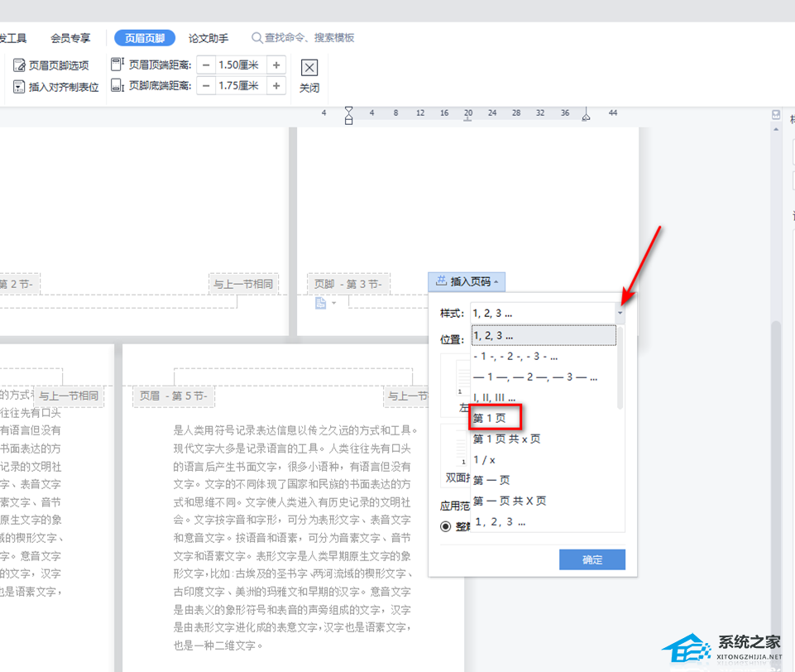Confirm with the 确定 button
This screenshot has height=672, width=795.
(x=591, y=559)
